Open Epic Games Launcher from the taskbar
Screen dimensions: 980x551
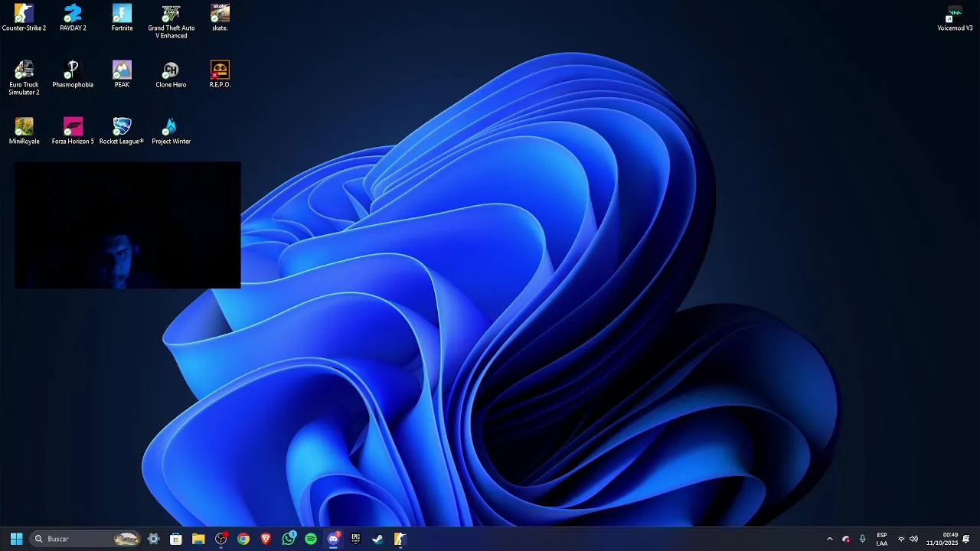(x=355, y=539)
